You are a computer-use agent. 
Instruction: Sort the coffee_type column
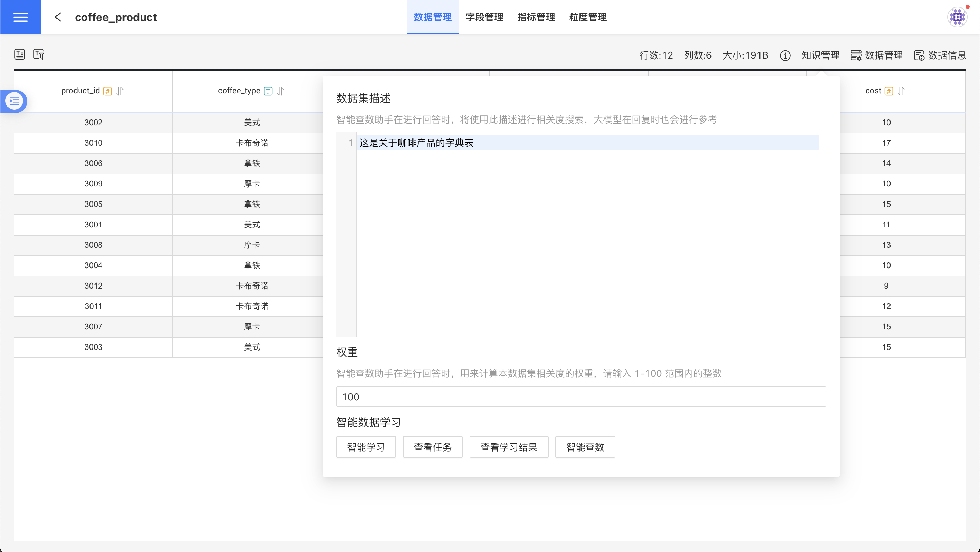(x=280, y=91)
